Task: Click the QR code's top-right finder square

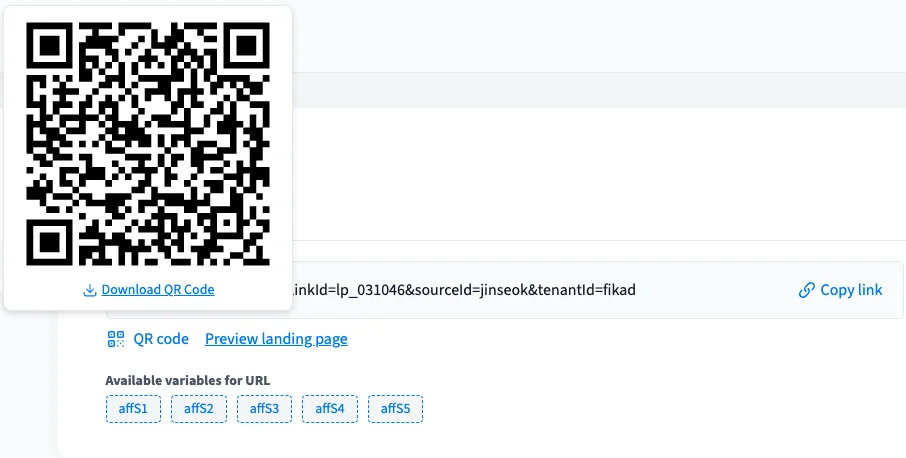Action: [244, 48]
